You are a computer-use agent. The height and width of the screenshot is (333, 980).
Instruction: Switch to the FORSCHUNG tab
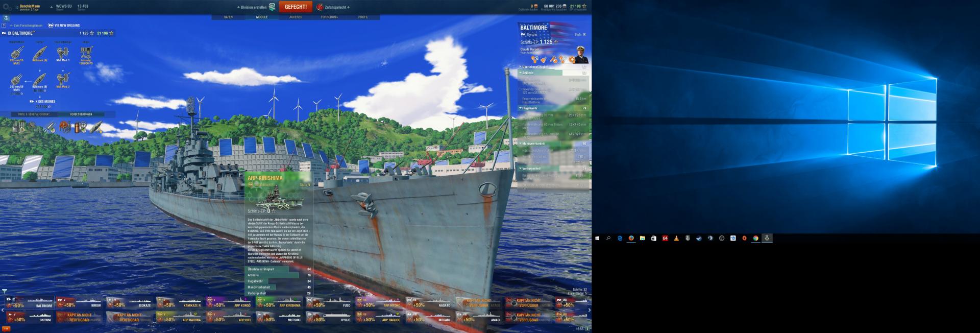329,17
